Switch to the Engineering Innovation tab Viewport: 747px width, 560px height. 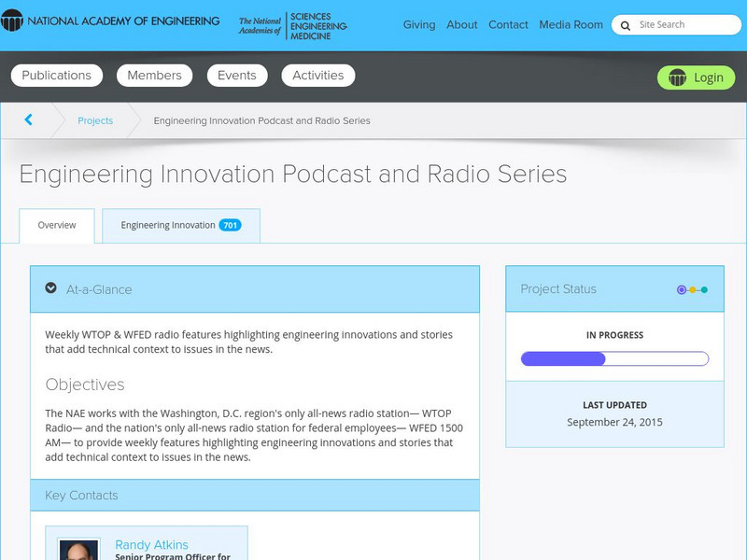tap(181, 225)
